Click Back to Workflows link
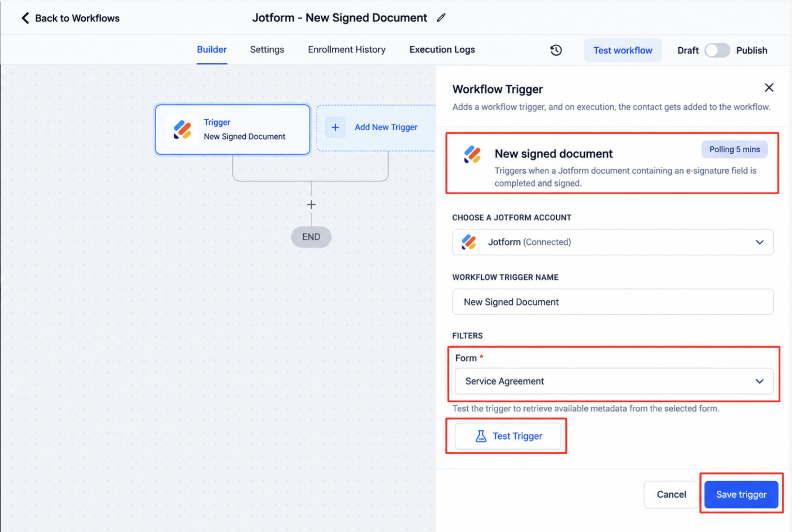 [77, 18]
